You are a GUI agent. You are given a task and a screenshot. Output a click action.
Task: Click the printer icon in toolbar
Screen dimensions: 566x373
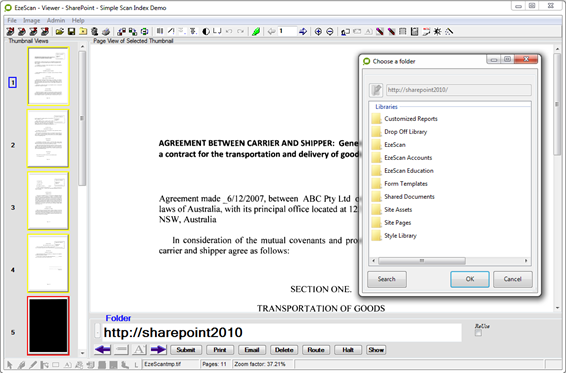click(106, 32)
